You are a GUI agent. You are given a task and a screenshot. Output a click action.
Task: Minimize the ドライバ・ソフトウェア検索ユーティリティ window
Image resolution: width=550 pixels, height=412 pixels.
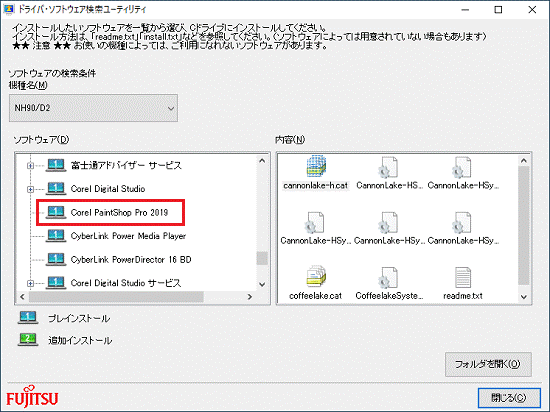[465, 10]
